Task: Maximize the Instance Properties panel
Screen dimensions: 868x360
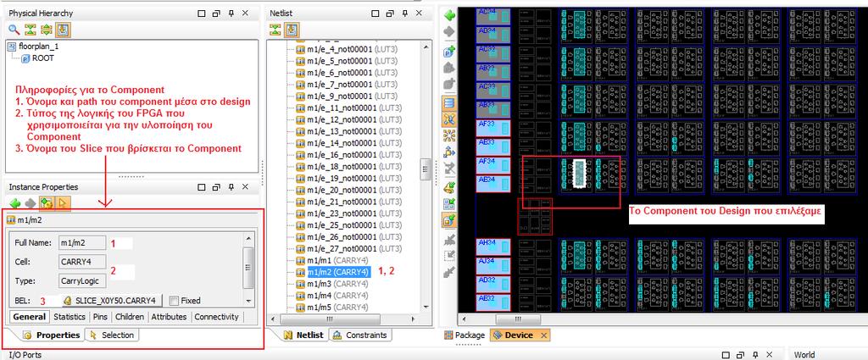Action: coord(202,187)
